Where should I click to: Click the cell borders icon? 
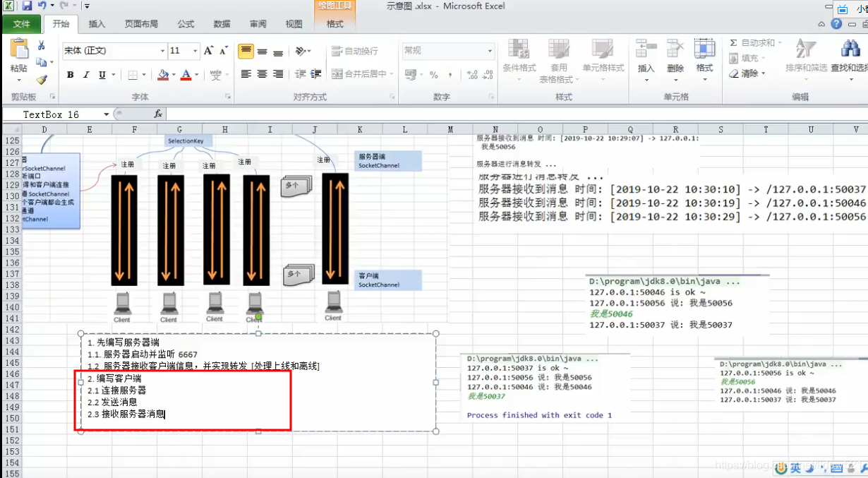click(132, 74)
